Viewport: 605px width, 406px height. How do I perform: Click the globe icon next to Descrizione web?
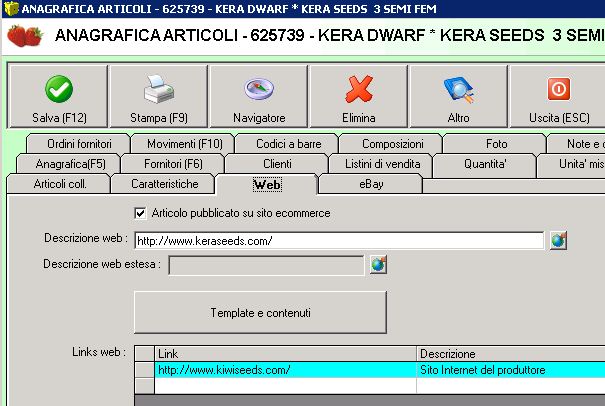(x=558, y=241)
